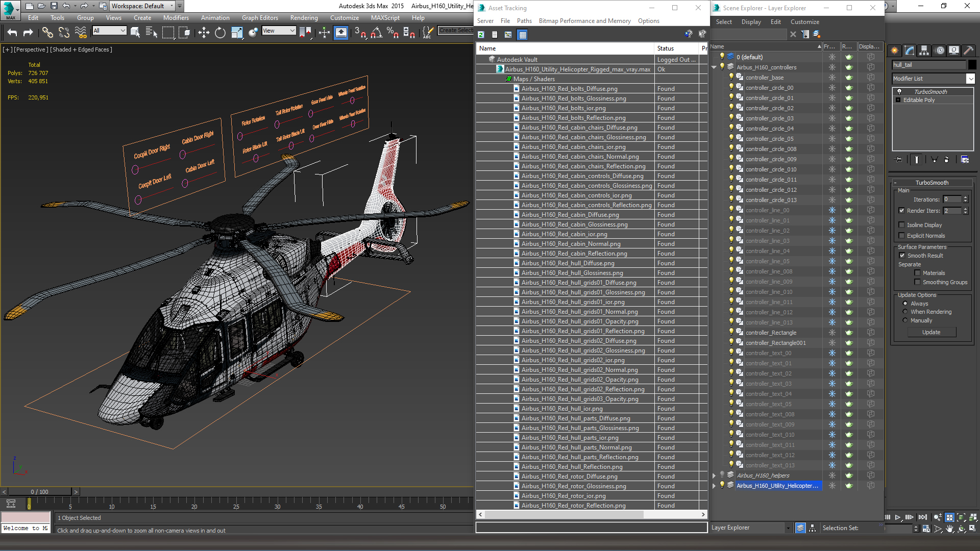Image resolution: width=980 pixels, height=551 pixels.
Task: Click Sort by Hierarchy icon in Layer Explorer
Action: pos(812,528)
